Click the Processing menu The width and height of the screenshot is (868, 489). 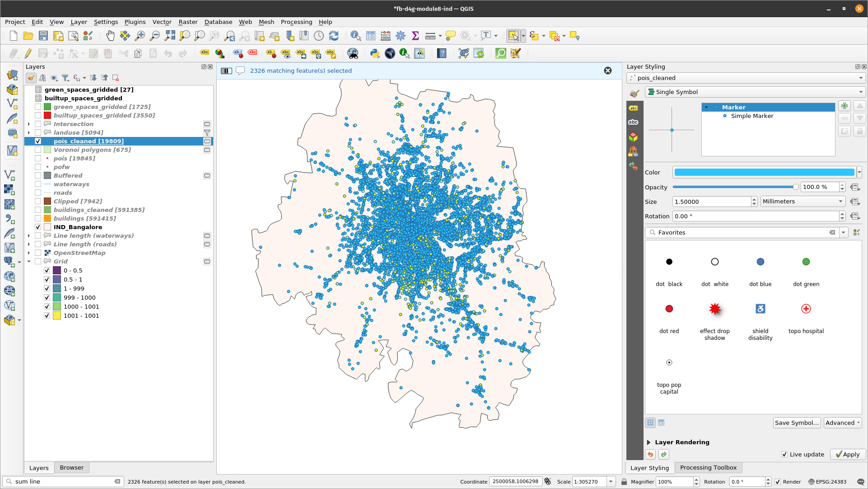296,22
